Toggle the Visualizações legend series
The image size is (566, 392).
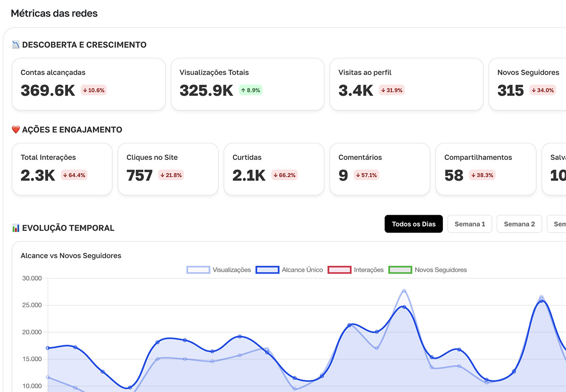[219, 270]
